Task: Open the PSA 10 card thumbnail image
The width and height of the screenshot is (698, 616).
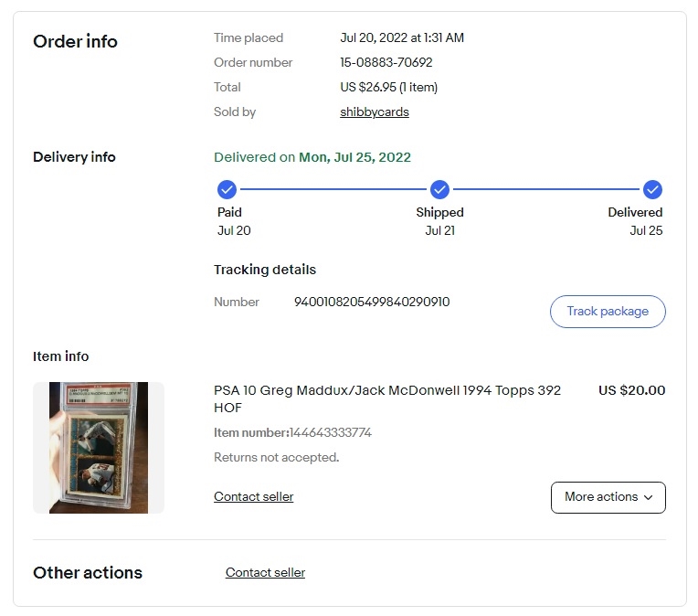Action: pos(99,447)
